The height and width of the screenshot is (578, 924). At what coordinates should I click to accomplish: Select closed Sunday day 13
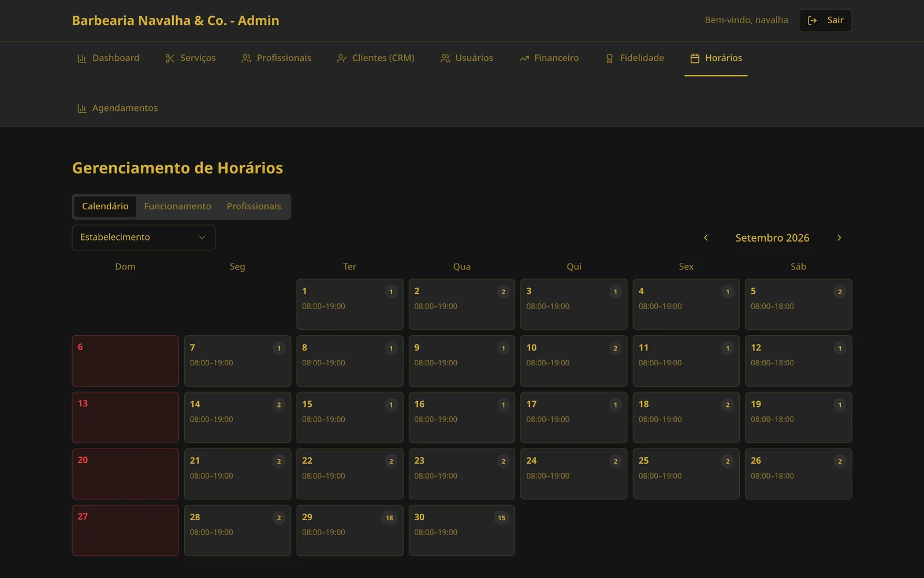pyautogui.click(x=125, y=418)
